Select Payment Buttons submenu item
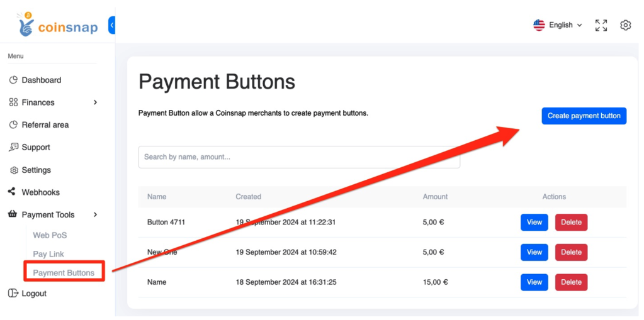Image resolution: width=644 pixels, height=320 pixels. coord(64,273)
